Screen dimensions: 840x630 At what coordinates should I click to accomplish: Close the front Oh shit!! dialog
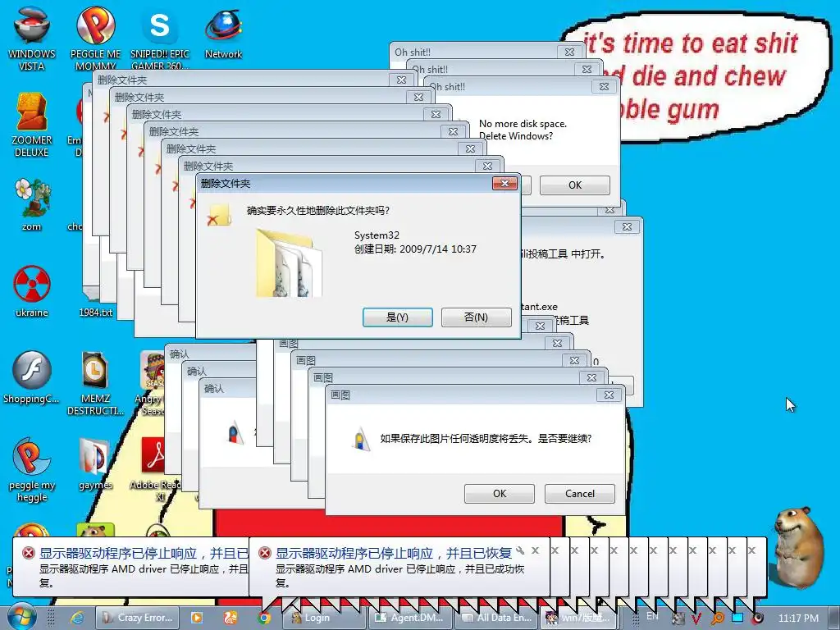point(604,86)
